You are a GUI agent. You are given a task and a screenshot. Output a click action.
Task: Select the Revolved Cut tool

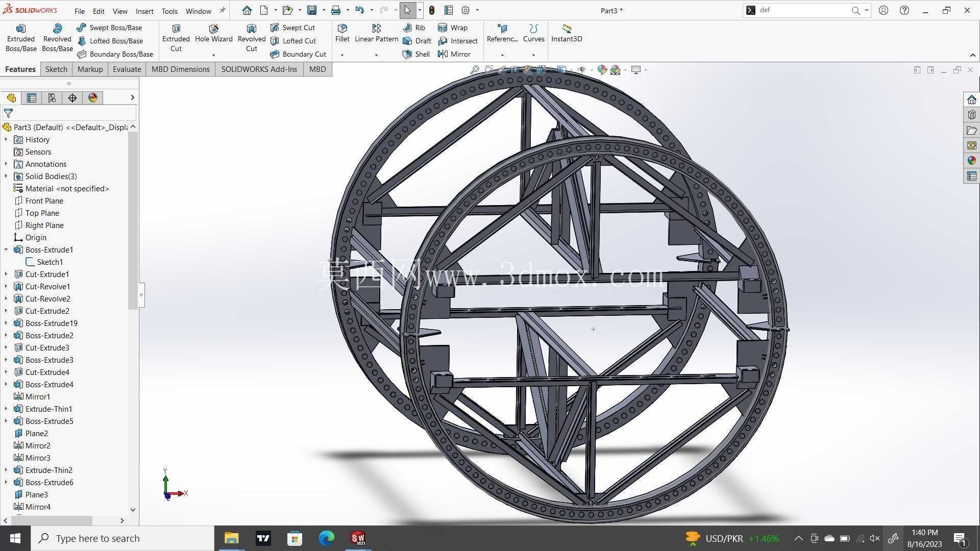point(252,38)
